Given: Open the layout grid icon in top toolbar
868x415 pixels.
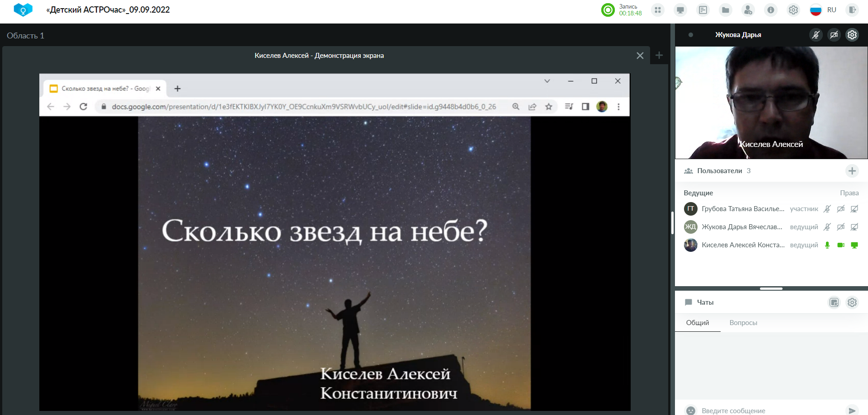Looking at the screenshot, I should [x=658, y=10].
